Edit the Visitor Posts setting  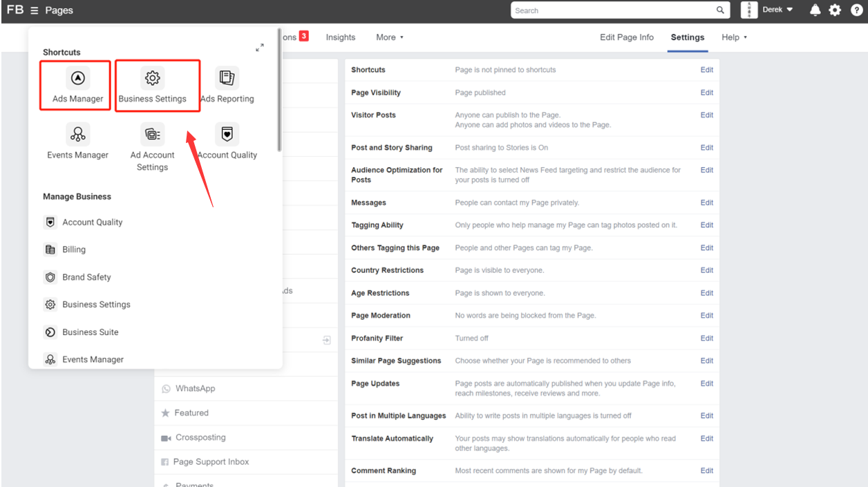click(707, 115)
